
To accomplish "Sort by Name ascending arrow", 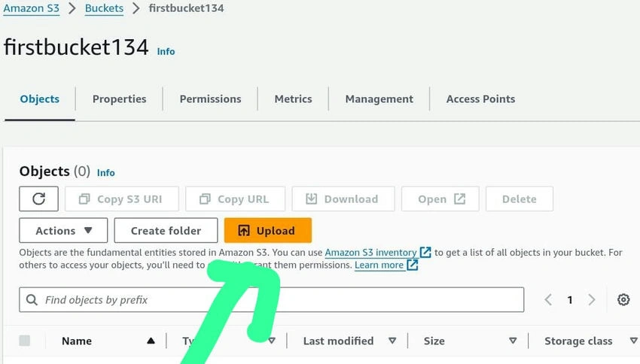I will pyautogui.click(x=151, y=341).
